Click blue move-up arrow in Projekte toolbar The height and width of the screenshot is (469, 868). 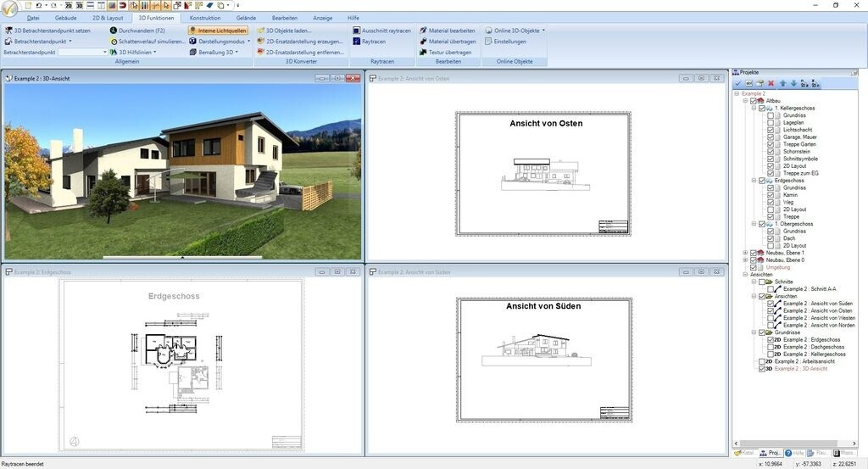782,83
